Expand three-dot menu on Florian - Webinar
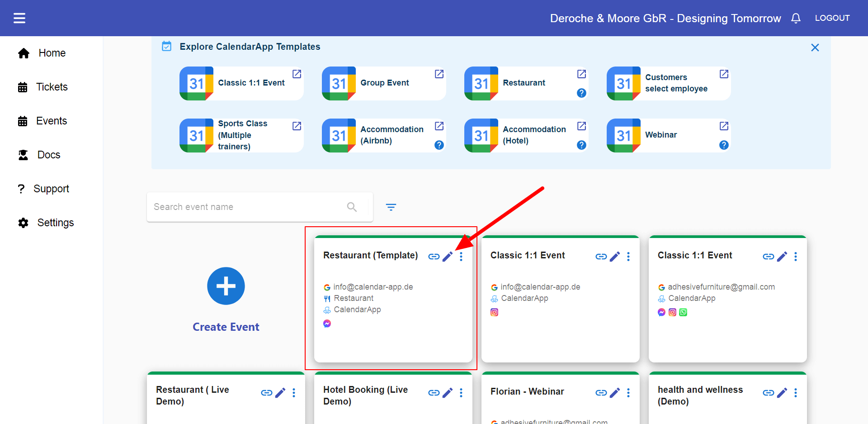 pyautogui.click(x=628, y=393)
